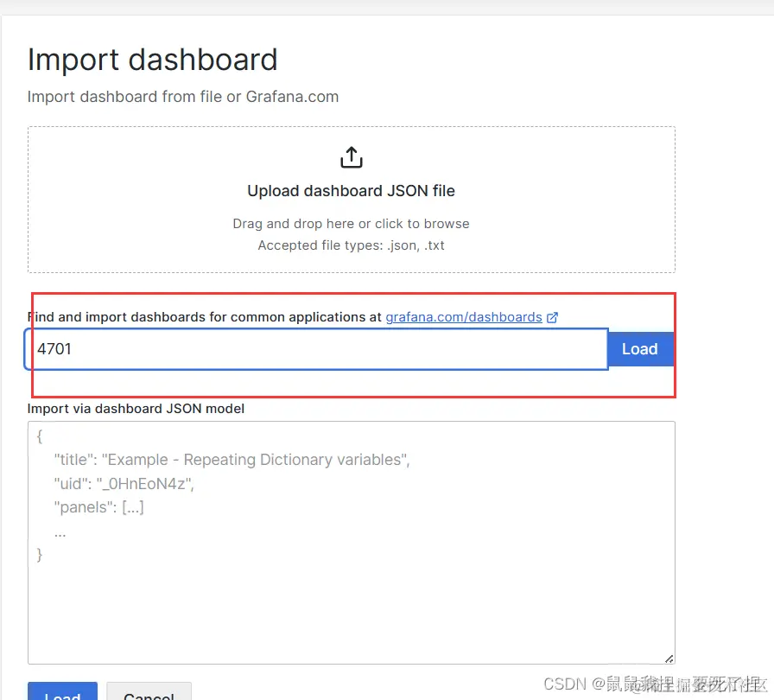Click the 'Import via dashboard JSON model' label

[x=136, y=409]
